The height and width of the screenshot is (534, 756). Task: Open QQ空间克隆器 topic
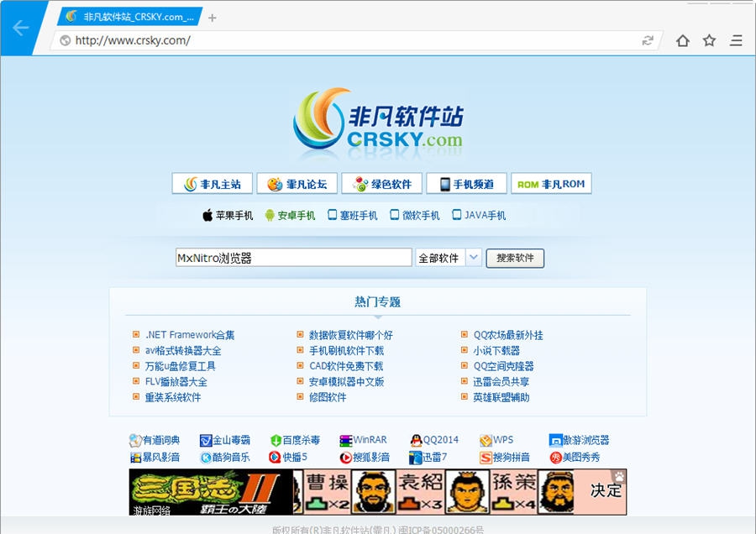click(x=503, y=366)
